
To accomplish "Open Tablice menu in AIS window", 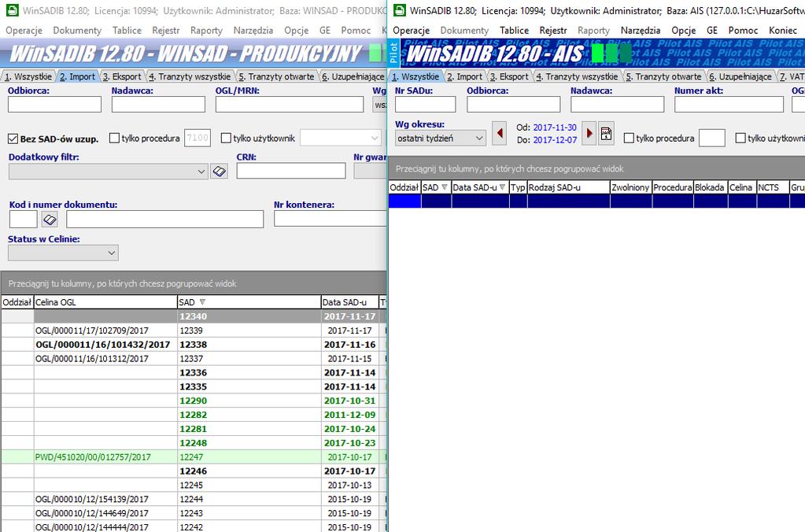I will pos(514,30).
